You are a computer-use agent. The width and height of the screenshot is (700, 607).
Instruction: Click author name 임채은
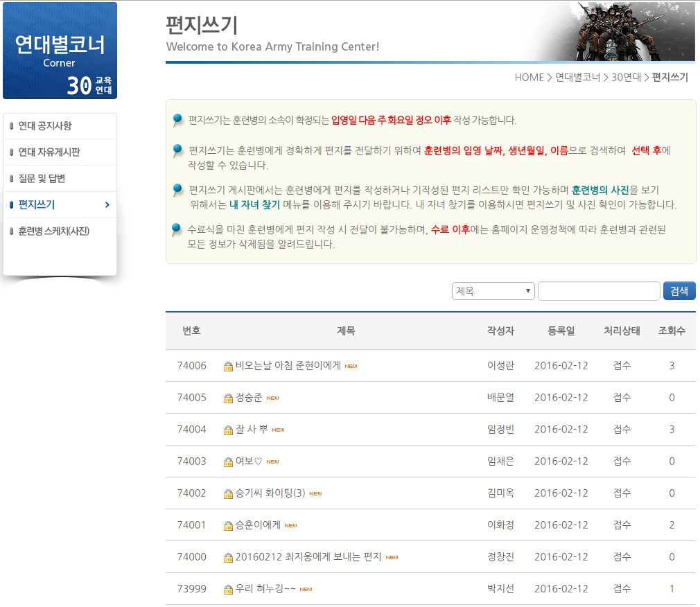click(500, 461)
